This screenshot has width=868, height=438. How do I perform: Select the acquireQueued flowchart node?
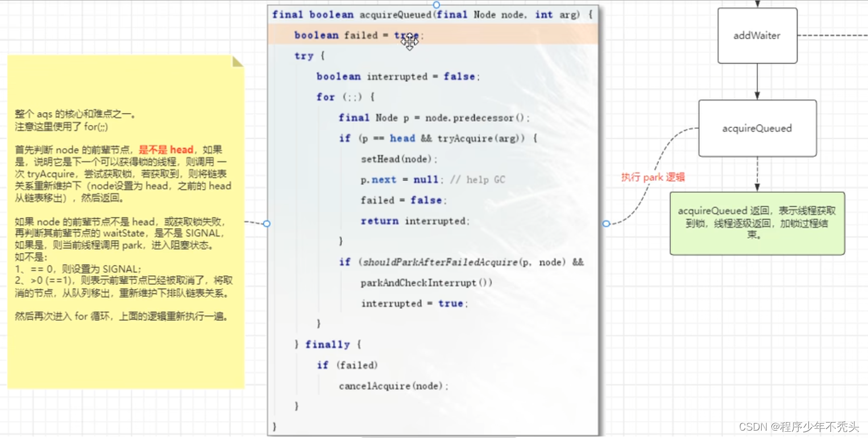click(757, 129)
